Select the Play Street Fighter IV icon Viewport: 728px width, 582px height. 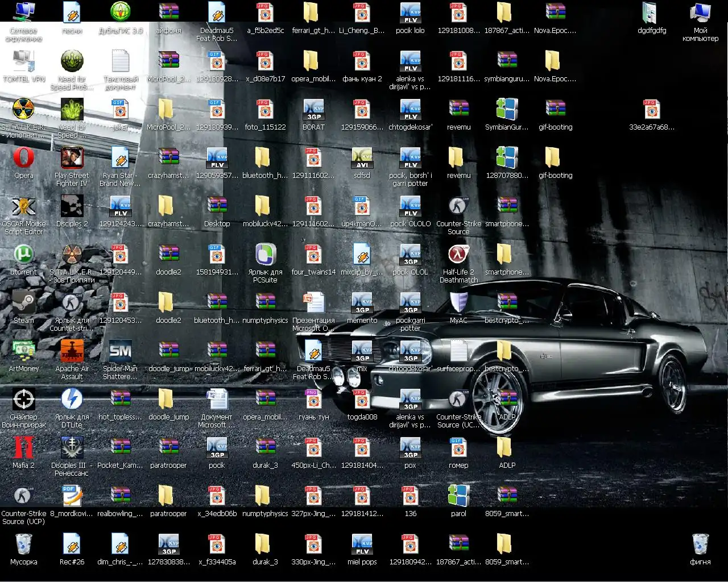pos(72,158)
